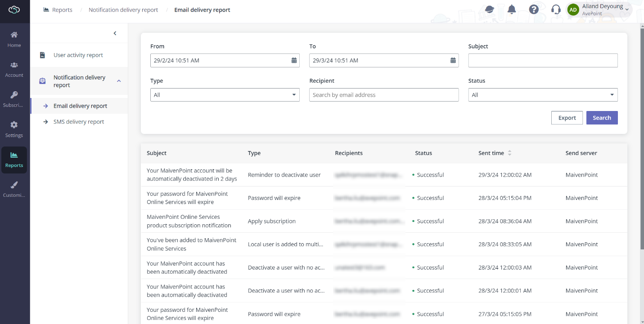Click the planet icon in top header
Image resolution: width=644 pixels, height=324 pixels.
pos(489,9)
